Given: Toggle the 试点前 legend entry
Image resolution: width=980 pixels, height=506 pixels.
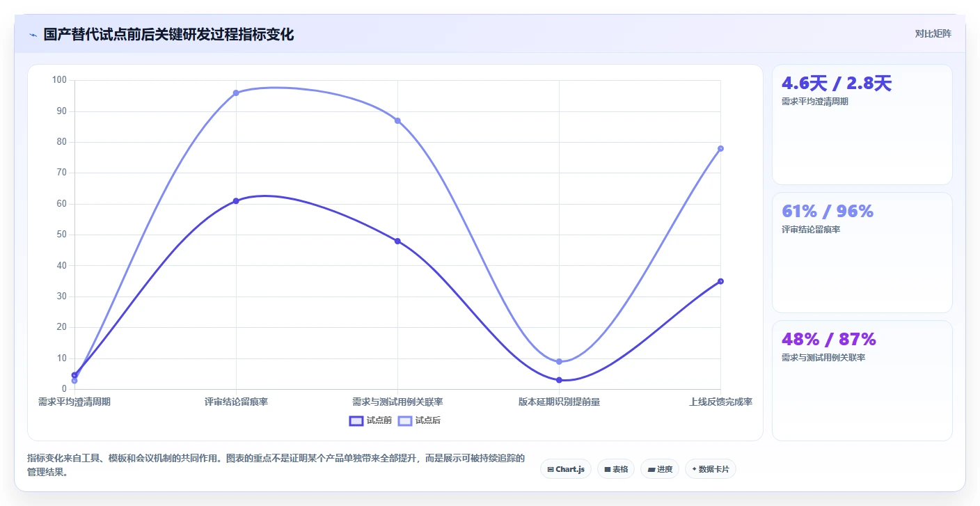Looking at the screenshot, I should [x=370, y=420].
